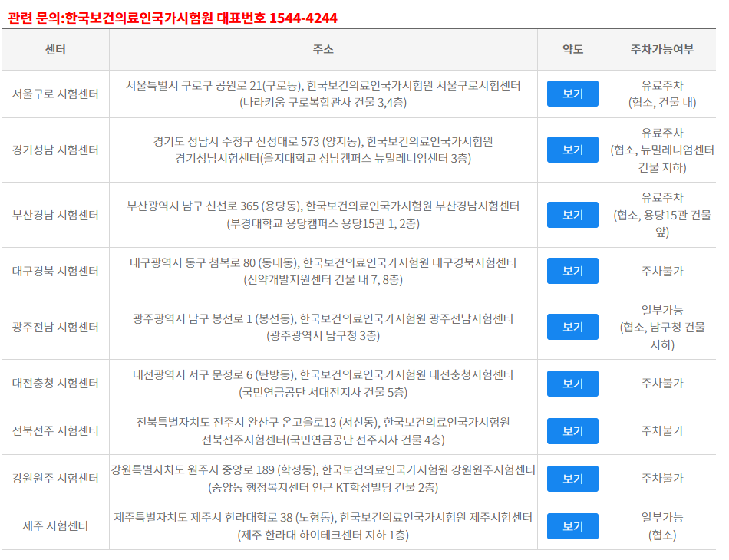729x560 pixels.
Task: Select 주차불가 in 강원원주 시험센터 row
Action: 662,479
